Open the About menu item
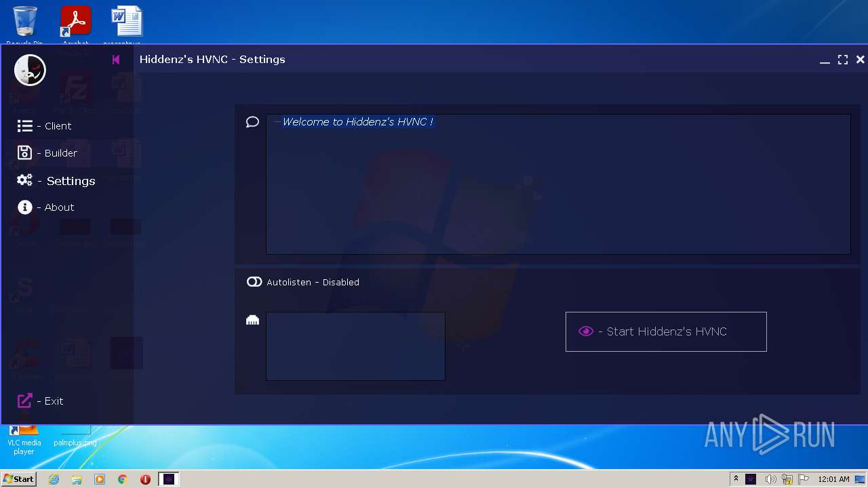The image size is (868, 488). [x=45, y=207]
